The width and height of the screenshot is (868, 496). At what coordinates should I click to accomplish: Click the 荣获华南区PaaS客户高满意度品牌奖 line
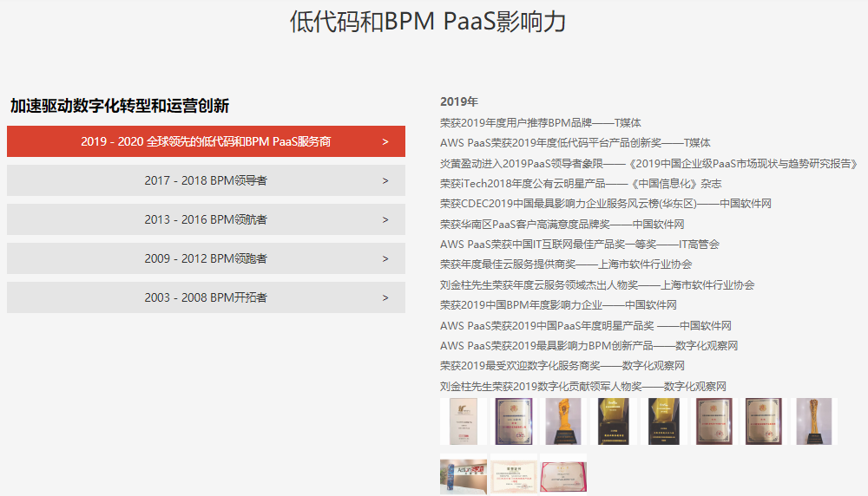pos(562,224)
